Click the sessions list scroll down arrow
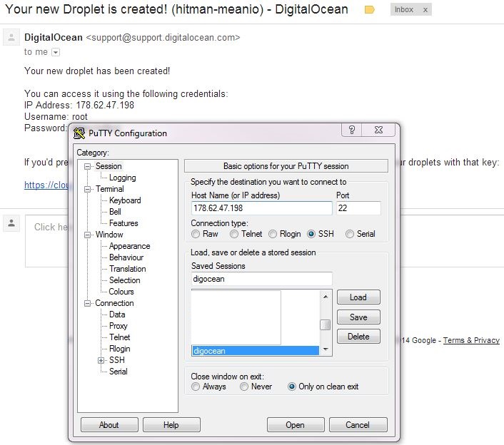This screenshot has width=504, height=445. pos(326,349)
